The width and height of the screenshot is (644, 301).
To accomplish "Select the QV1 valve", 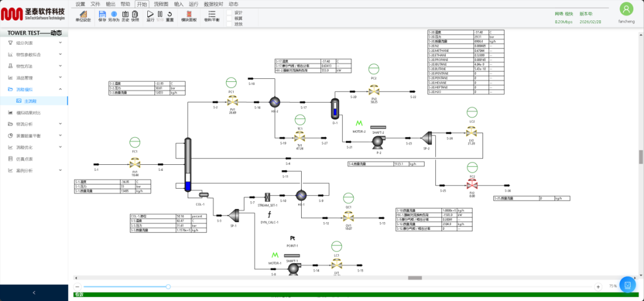I will [348, 217].
